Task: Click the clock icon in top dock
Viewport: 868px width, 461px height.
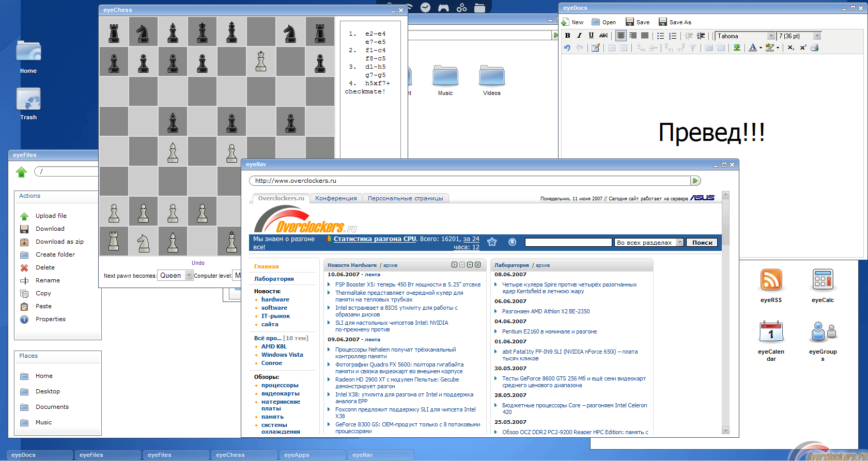Action: 425,7
